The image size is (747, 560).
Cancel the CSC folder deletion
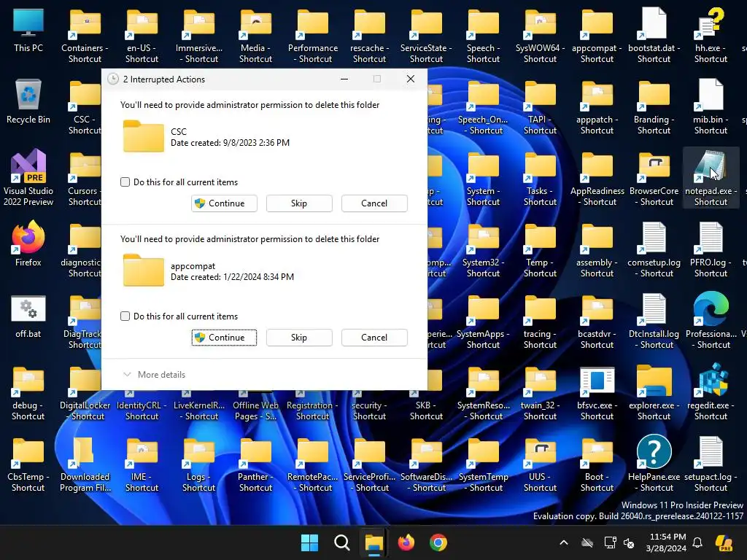374,203
